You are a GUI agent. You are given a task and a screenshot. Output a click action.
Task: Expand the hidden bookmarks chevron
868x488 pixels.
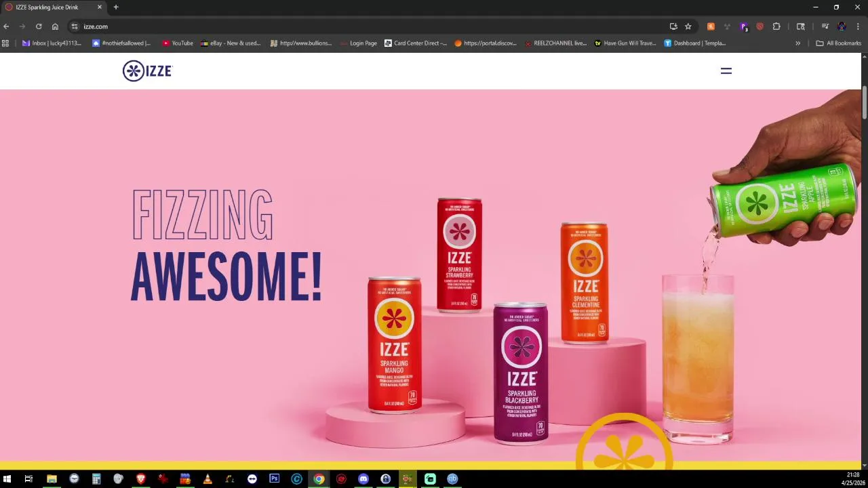click(798, 43)
